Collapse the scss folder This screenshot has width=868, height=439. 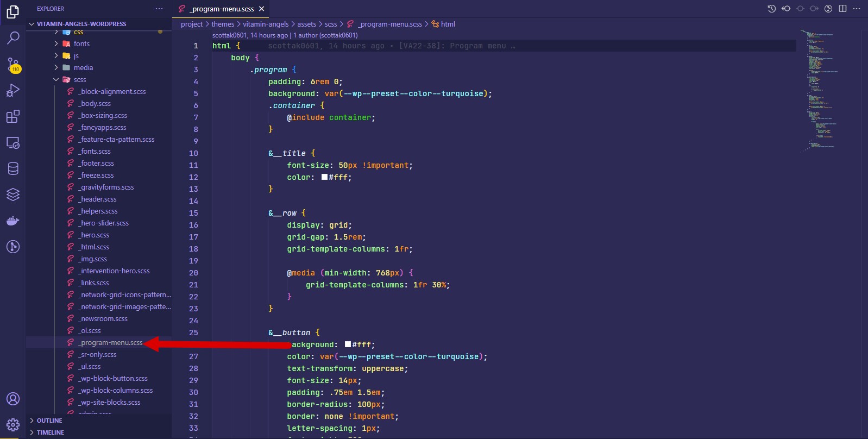[x=56, y=80]
